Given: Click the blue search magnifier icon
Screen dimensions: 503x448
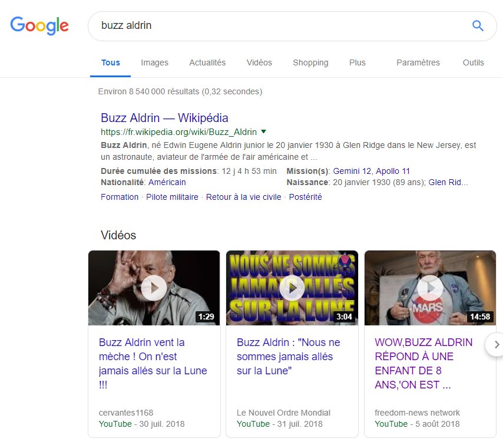Looking at the screenshot, I should [478, 26].
